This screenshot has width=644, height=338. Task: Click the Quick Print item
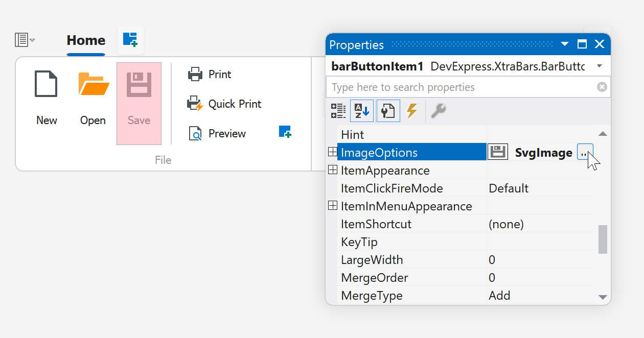[x=224, y=104]
